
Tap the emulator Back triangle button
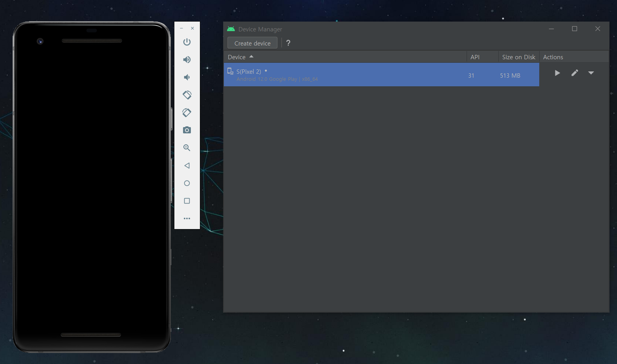click(x=187, y=166)
